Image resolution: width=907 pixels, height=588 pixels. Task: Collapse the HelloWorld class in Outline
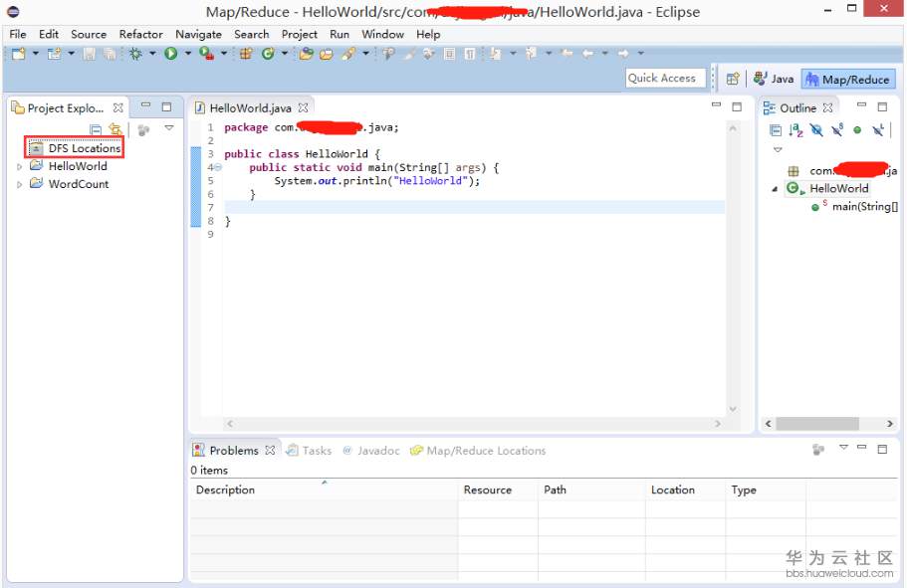[775, 189]
